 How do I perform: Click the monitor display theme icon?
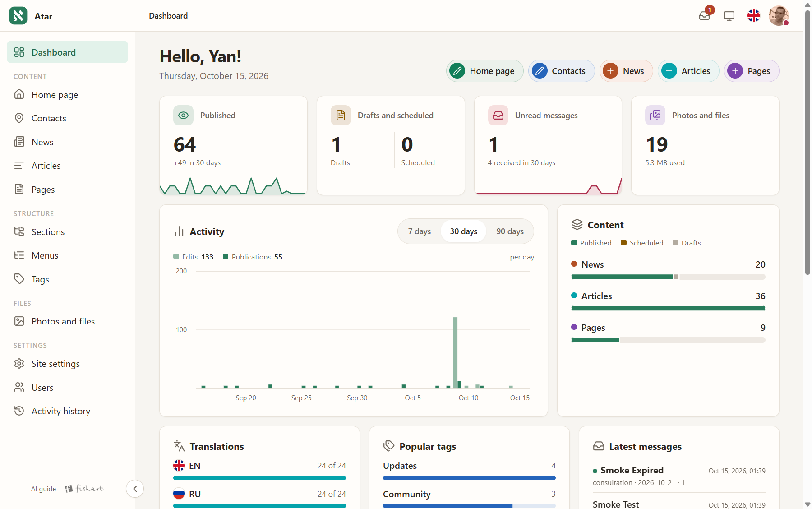(x=729, y=16)
